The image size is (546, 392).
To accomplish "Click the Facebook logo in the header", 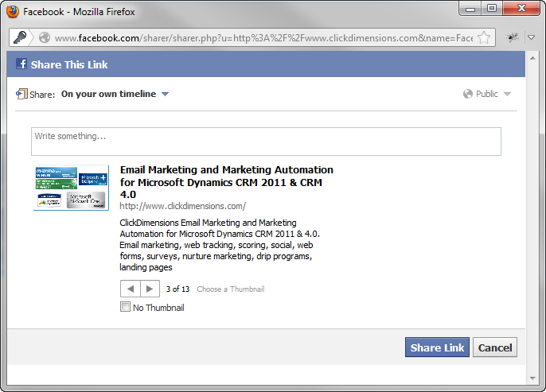I will [x=21, y=64].
